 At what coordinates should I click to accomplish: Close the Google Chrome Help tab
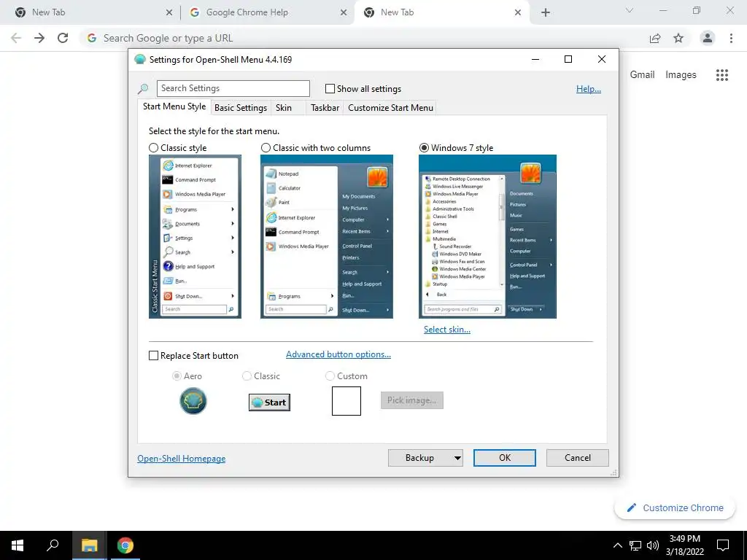pos(344,12)
